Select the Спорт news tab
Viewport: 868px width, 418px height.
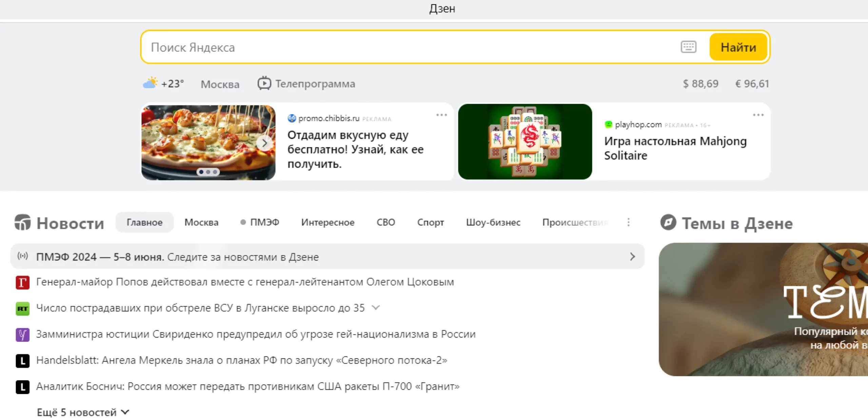pyautogui.click(x=430, y=222)
